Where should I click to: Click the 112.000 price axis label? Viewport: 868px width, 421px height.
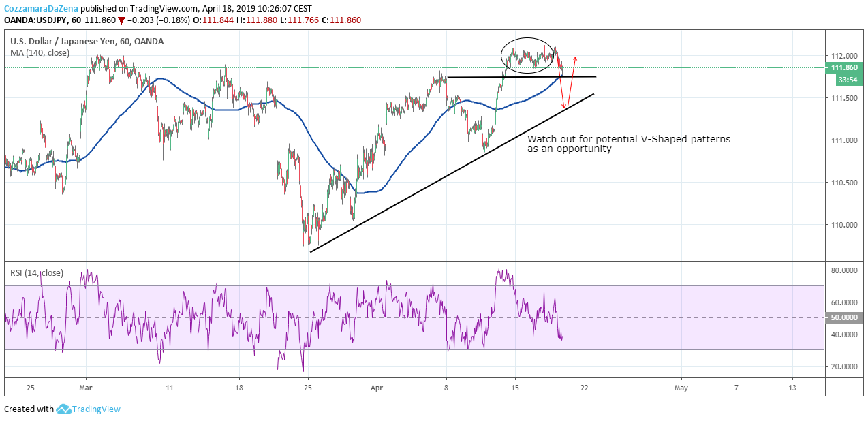(x=843, y=56)
